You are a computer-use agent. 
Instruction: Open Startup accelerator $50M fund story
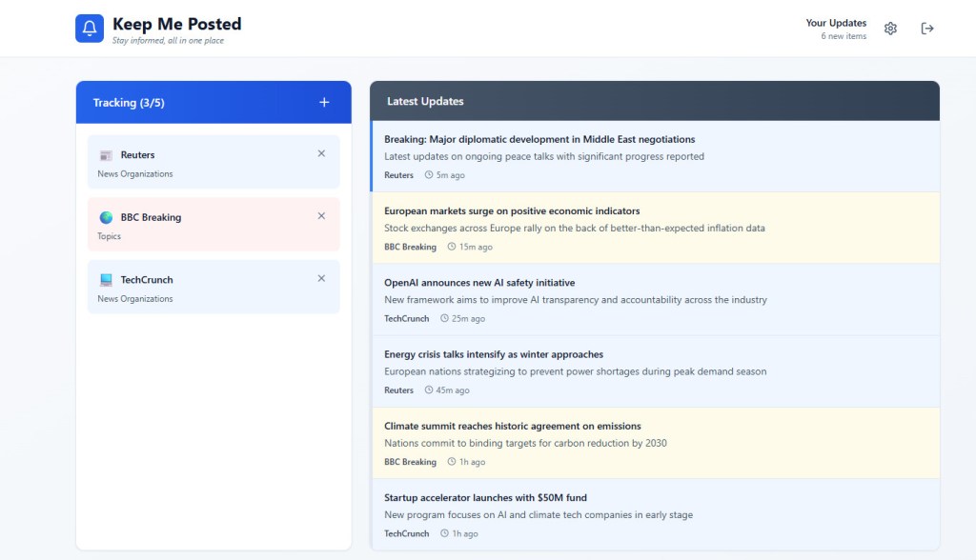point(485,497)
